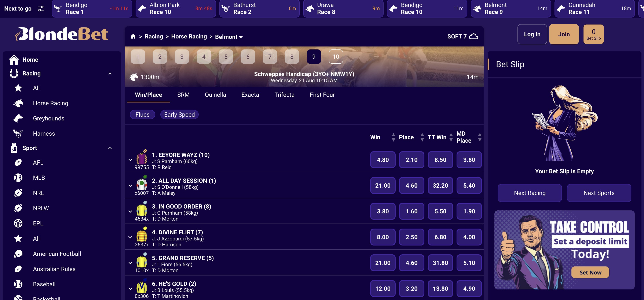Screen dimensions: 644x300
Task: Expand details for EEYORE WAYZ
Action: [x=130, y=160]
